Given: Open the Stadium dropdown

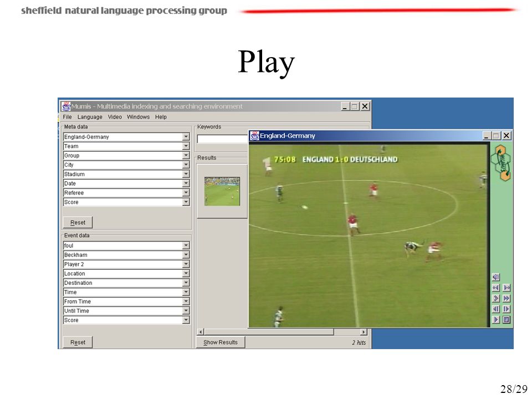Looking at the screenshot, I should pyautogui.click(x=186, y=174).
